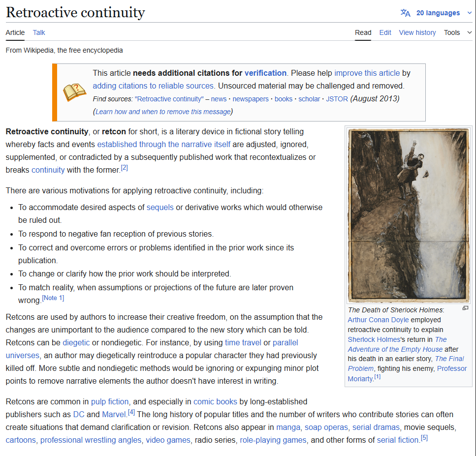476x456 pixels.
Task: Open the cartoons link
Action: tap(21, 440)
